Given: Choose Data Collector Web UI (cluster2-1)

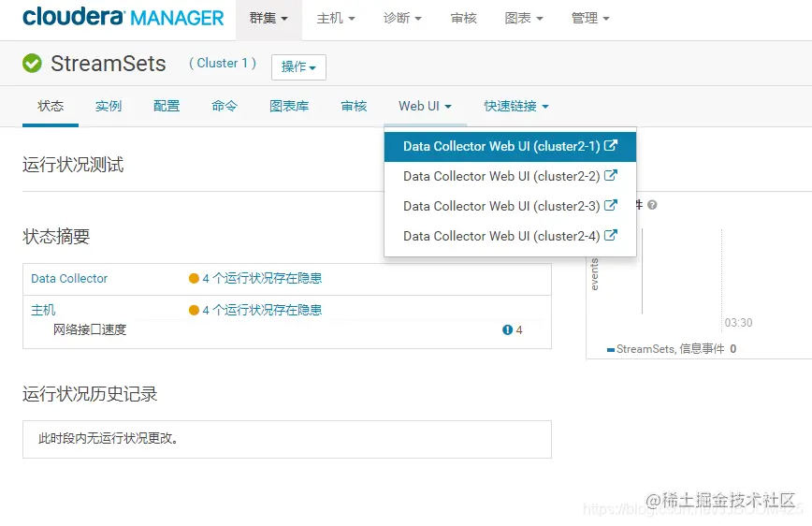Looking at the screenshot, I should point(510,146).
